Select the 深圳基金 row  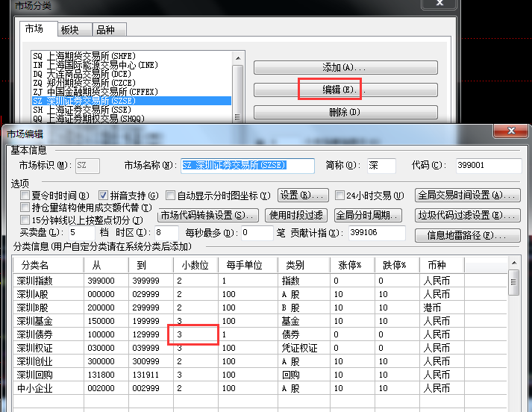coord(260,321)
